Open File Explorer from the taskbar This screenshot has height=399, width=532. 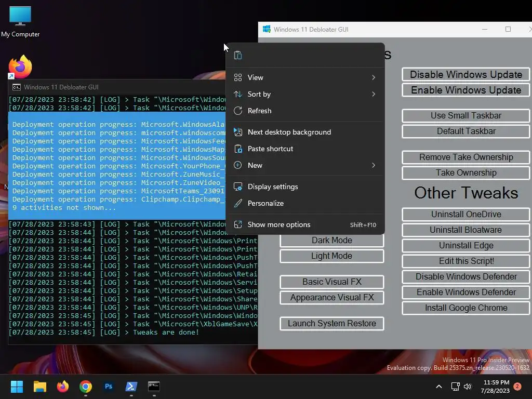coord(39,387)
